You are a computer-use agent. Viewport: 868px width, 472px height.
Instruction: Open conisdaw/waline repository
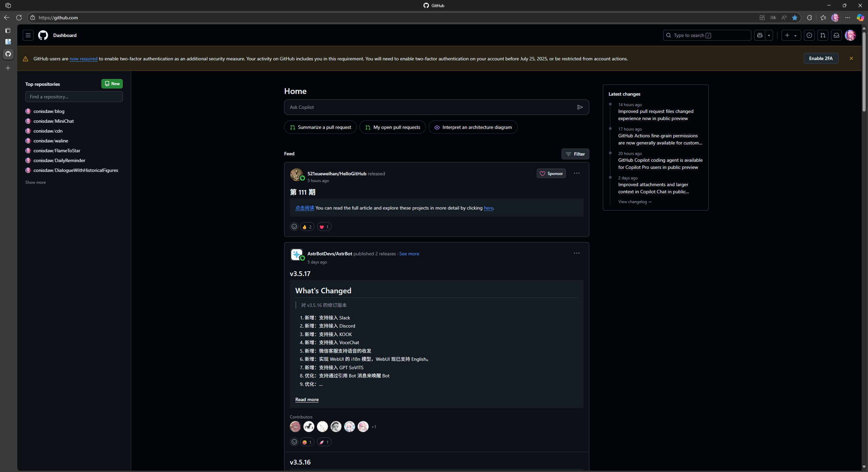click(x=51, y=141)
